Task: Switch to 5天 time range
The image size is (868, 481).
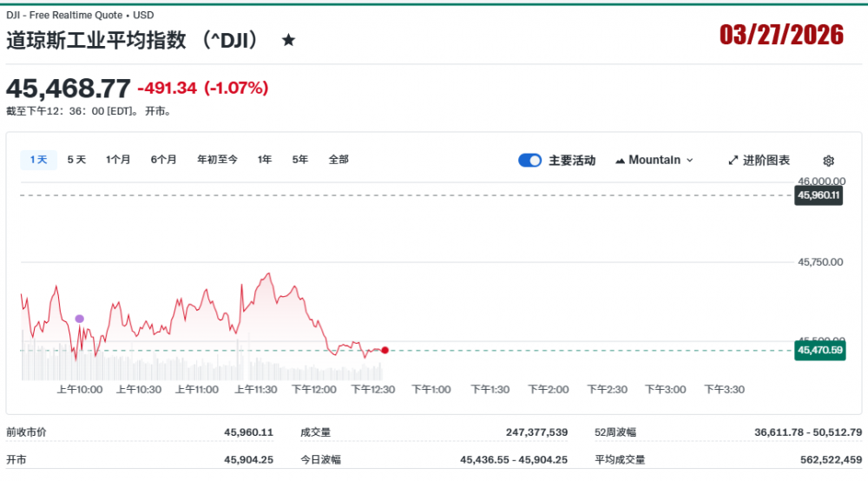Action: [76, 160]
